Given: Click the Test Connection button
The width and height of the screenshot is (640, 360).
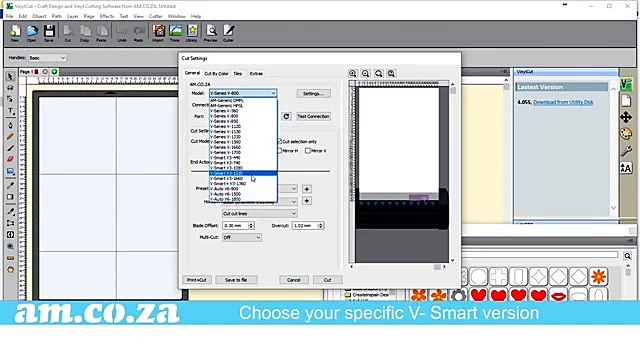Looking at the screenshot, I should 313,116.
